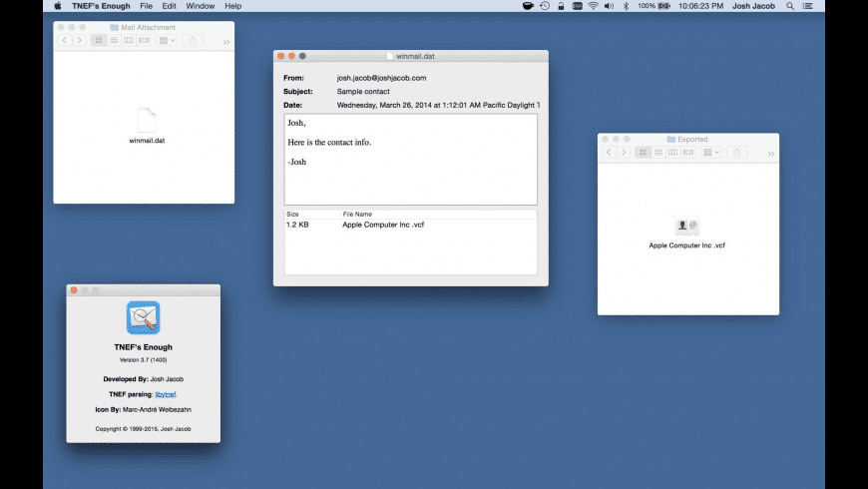Open the Arrange dropdown in Exported window

point(709,153)
